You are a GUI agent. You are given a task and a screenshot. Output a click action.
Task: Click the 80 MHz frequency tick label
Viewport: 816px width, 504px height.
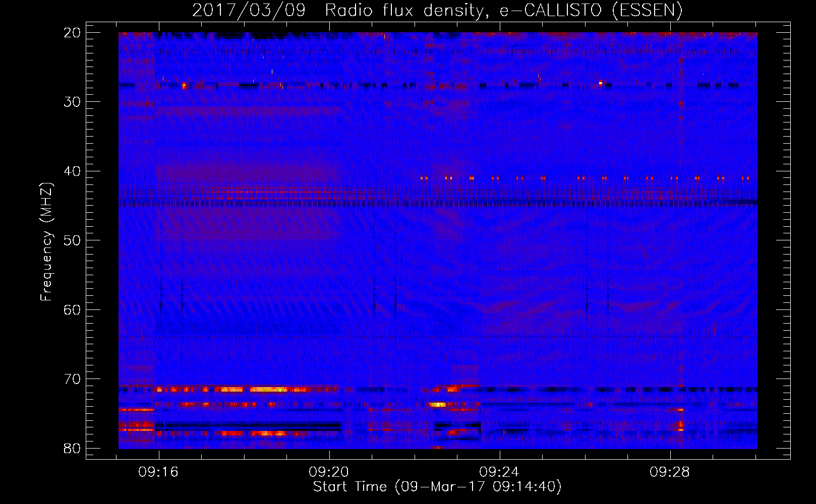point(72,448)
